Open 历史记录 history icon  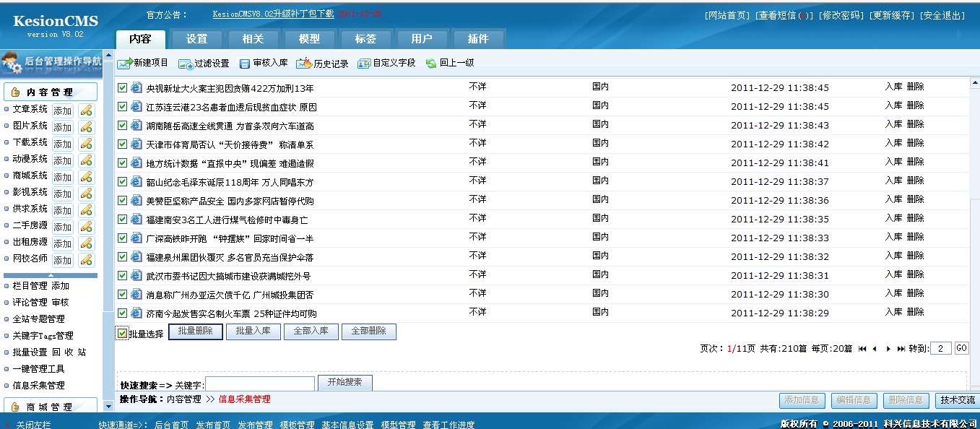tap(304, 64)
